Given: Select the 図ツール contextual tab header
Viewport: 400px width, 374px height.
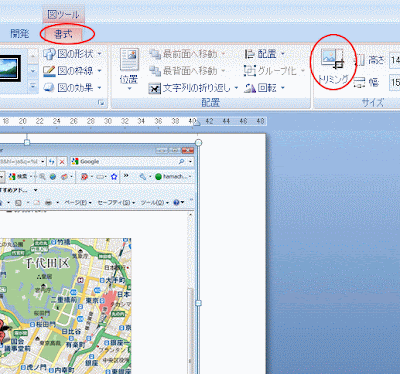Looking at the screenshot, I should (x=63, y=15).
